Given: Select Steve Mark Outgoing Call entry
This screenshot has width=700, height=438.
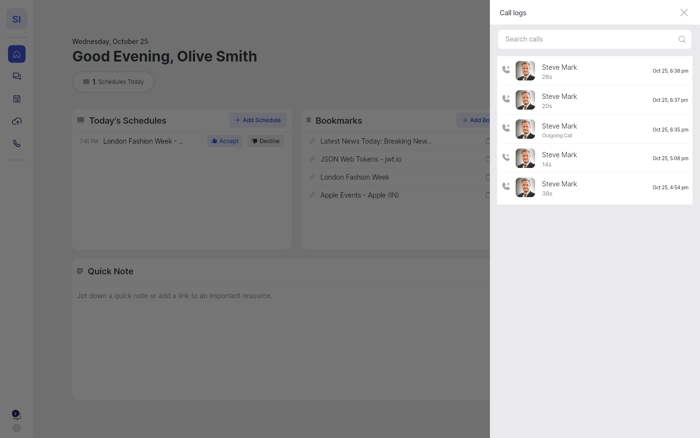Looking at the screenshot, I should click(595, 129).
